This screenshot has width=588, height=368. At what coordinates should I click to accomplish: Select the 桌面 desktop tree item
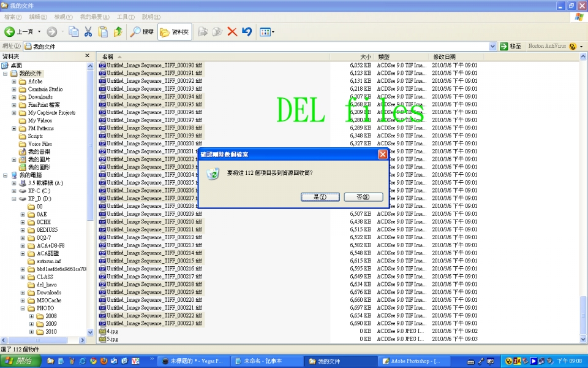coord(16,66)
